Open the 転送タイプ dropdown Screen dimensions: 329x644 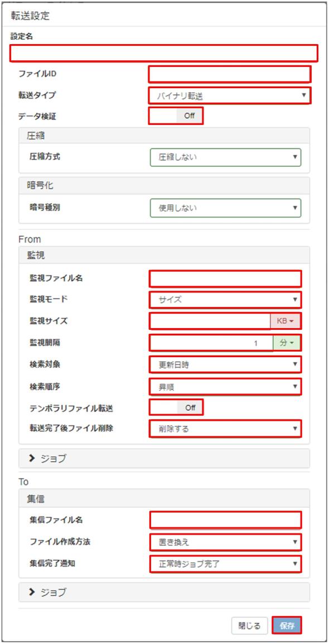[x=230, y=95]
